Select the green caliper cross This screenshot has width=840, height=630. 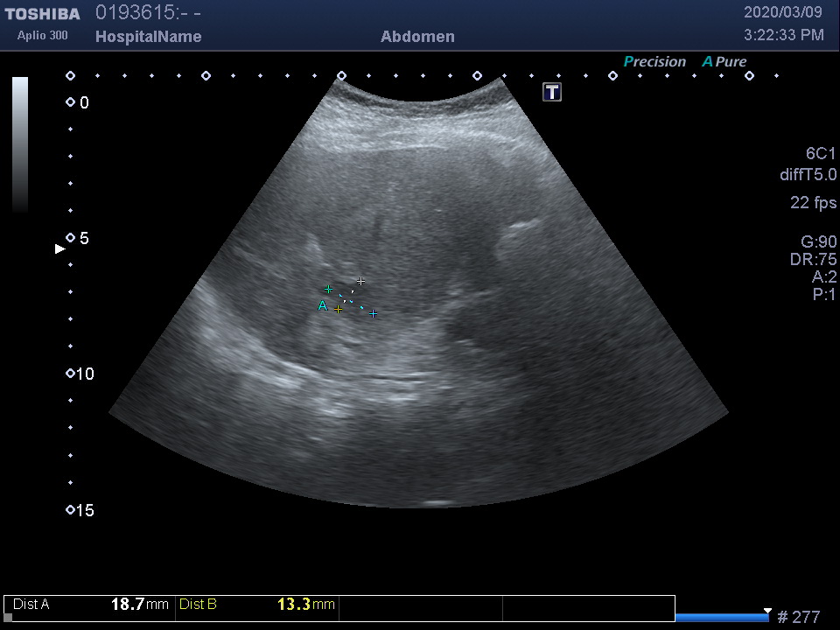tap(328, 289)
